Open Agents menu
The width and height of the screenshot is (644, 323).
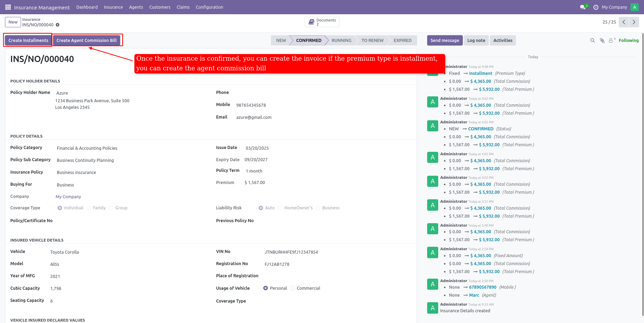(136, 7)
